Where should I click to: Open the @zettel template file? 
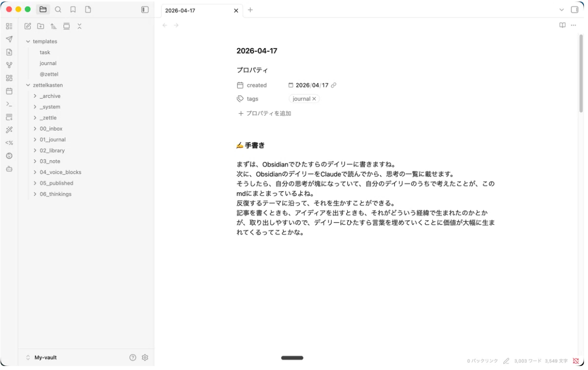coord(49,74)
